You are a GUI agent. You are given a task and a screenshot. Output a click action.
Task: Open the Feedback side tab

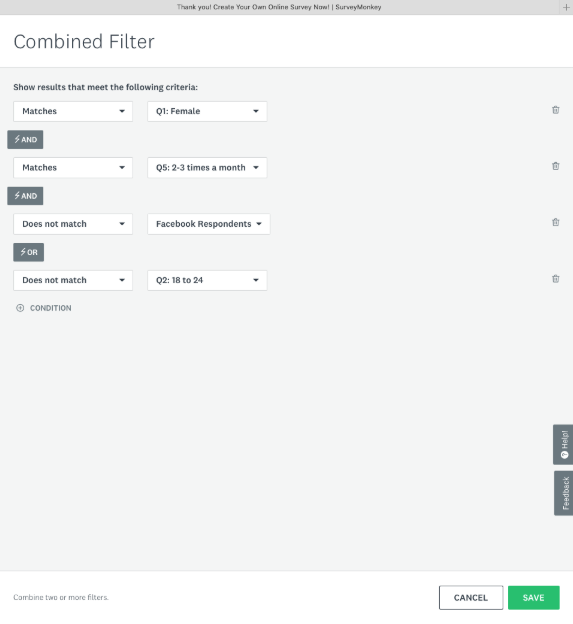coord(563,493)
